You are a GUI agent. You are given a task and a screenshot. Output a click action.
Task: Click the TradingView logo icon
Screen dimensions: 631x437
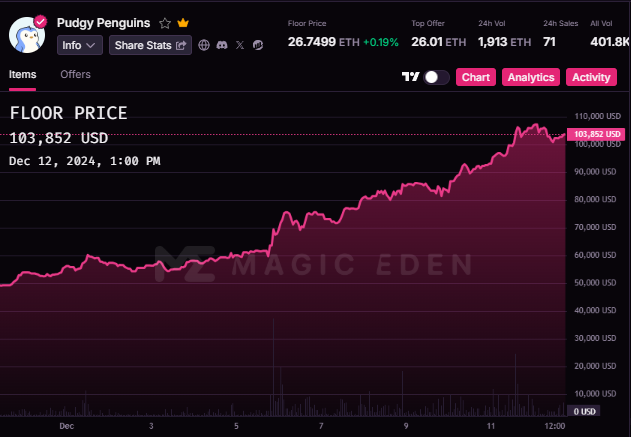410,76
